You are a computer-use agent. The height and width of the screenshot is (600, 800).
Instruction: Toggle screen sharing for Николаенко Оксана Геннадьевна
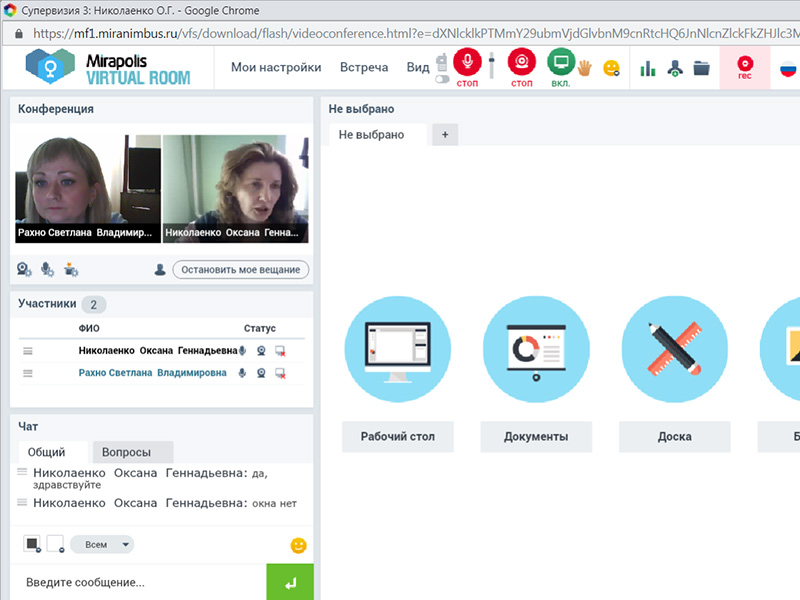point(280,351)
